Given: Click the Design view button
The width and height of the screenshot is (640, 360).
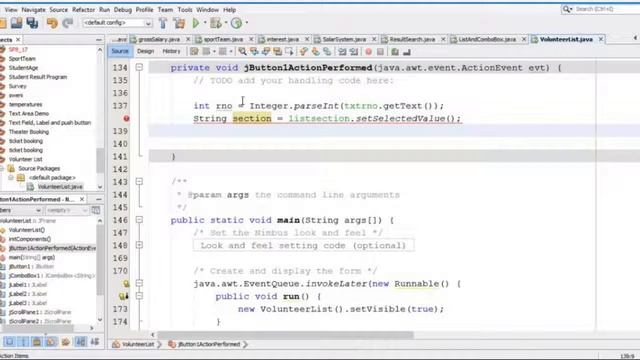Looking at the screenshot, I should click(x=145, y=51).
